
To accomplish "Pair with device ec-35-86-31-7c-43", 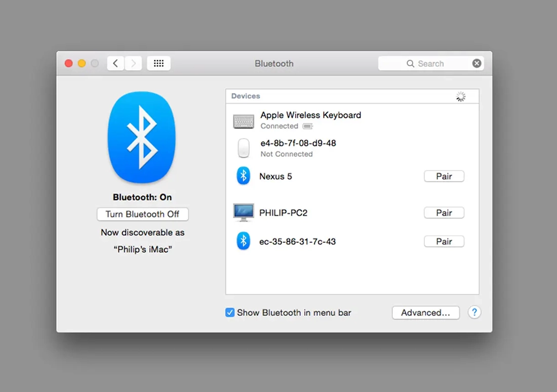I will point(444,241).
